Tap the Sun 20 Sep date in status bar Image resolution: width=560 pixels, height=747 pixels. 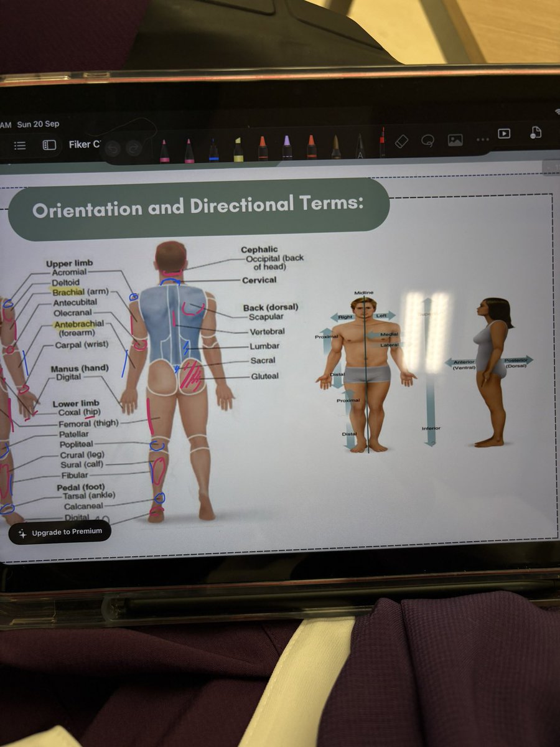click(39, 124)
